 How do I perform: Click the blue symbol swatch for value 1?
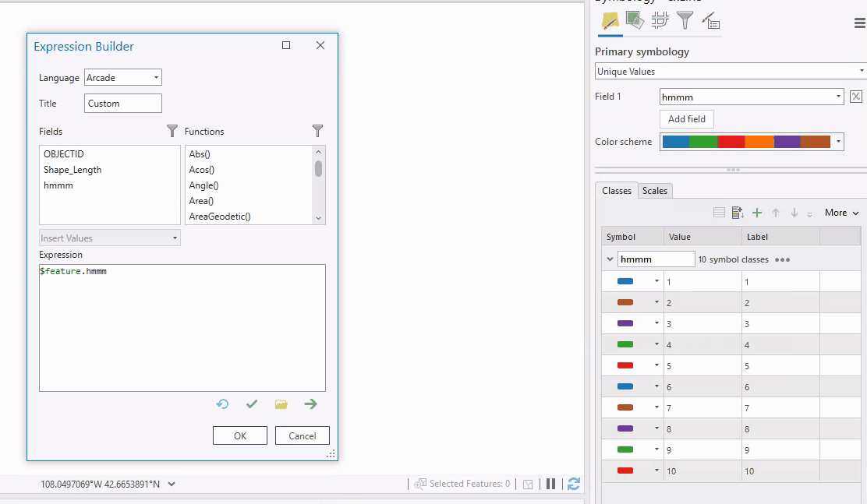tap(625, 281)
